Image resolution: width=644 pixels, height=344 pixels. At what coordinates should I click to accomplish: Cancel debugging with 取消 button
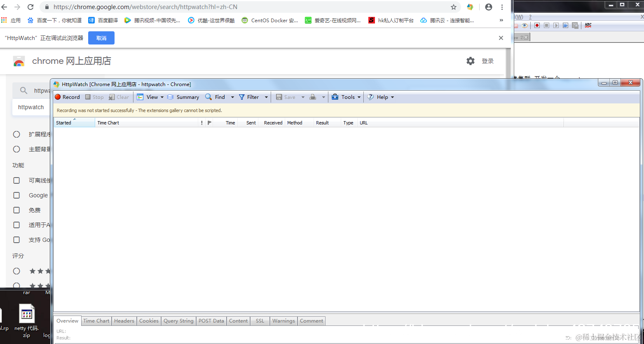pos(101,38)
